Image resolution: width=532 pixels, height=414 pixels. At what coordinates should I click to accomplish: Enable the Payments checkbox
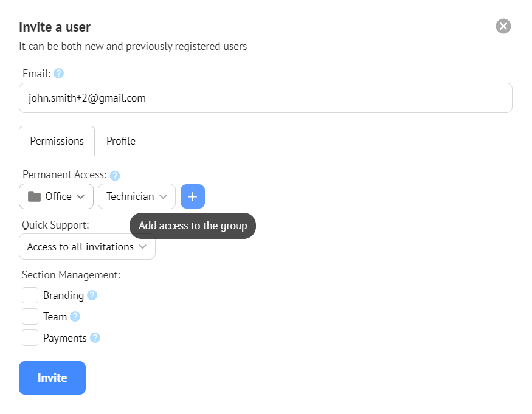pos(30,337)
